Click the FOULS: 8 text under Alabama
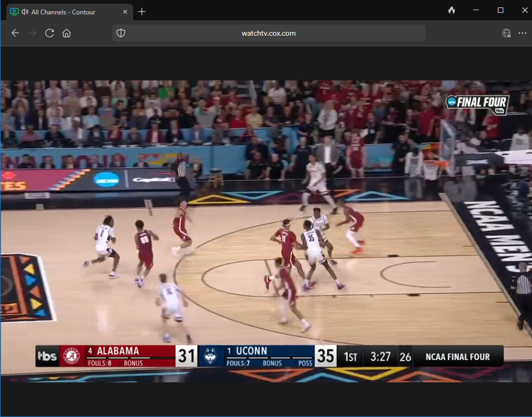This screenshot has width=532, height=417. click(100, 363)
